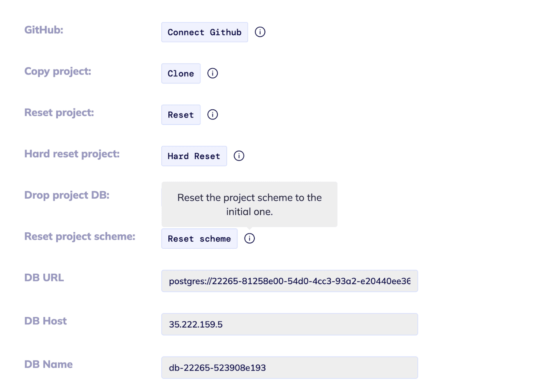Click the "Copy project:" label
This screenshot has height=392, width=547.
[58, 71]
